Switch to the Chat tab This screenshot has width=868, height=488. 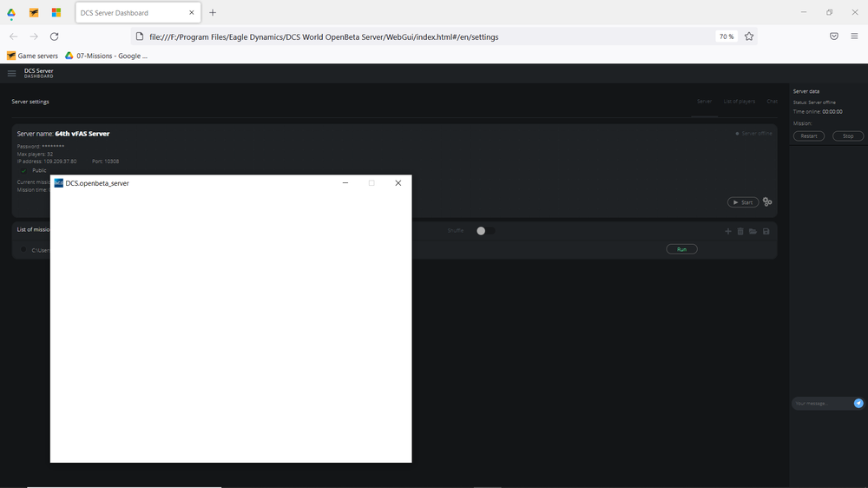click(772, 102)
